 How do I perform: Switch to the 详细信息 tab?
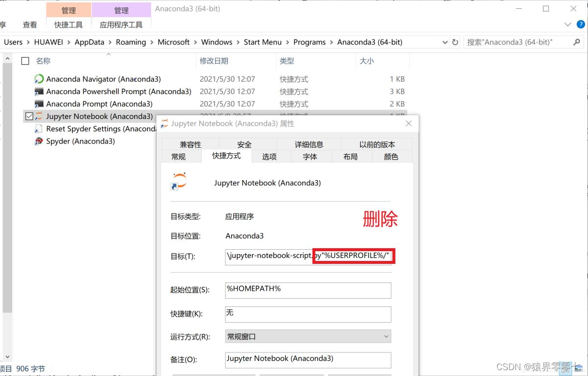click(309, 144)
